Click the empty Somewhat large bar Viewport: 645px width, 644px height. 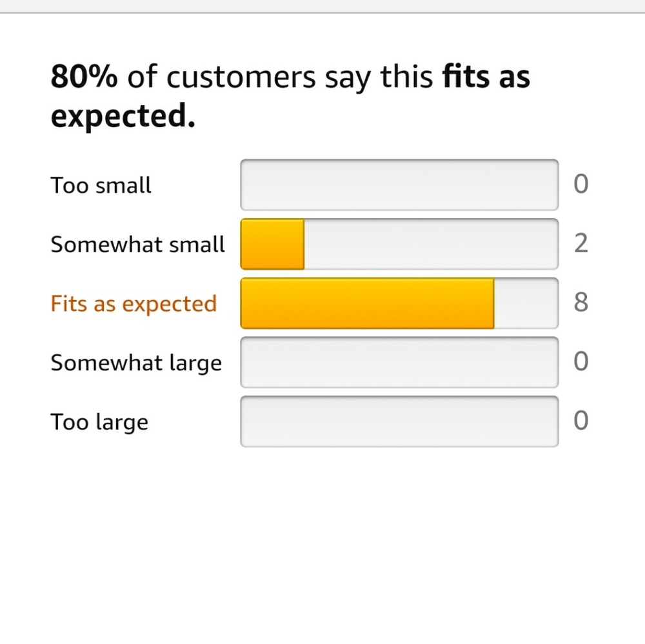(x=399, y=363)
